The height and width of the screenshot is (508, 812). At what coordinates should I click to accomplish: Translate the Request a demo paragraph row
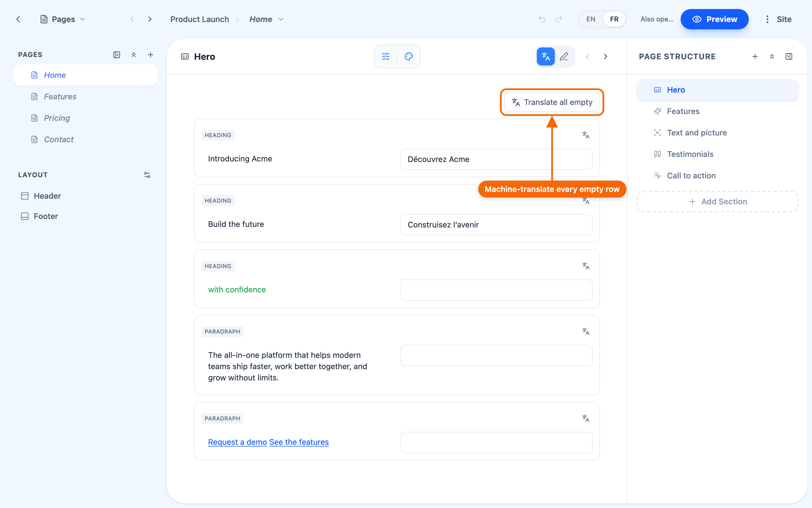[586, 419]
